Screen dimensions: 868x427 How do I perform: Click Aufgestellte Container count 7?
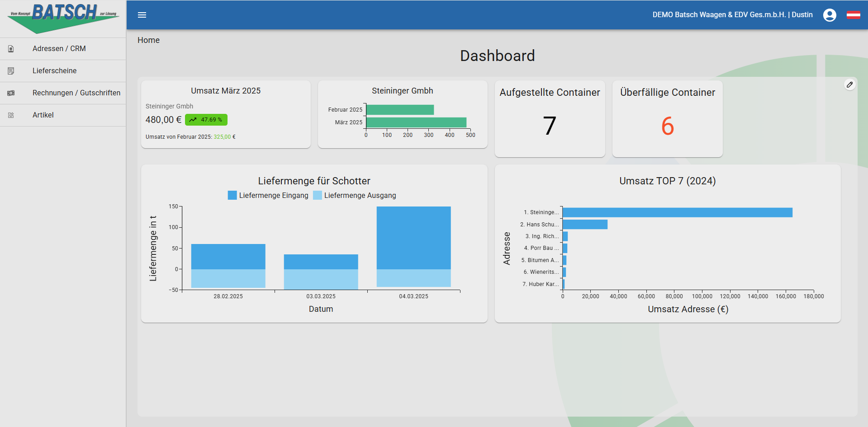point(550,126)
